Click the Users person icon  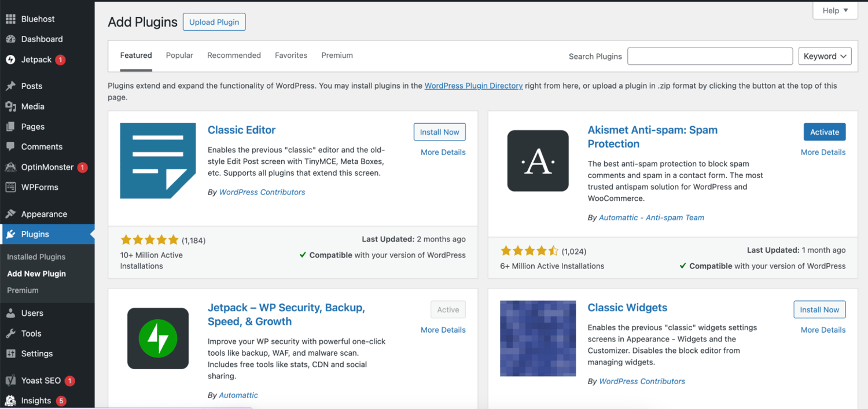[x=10, y=313]
